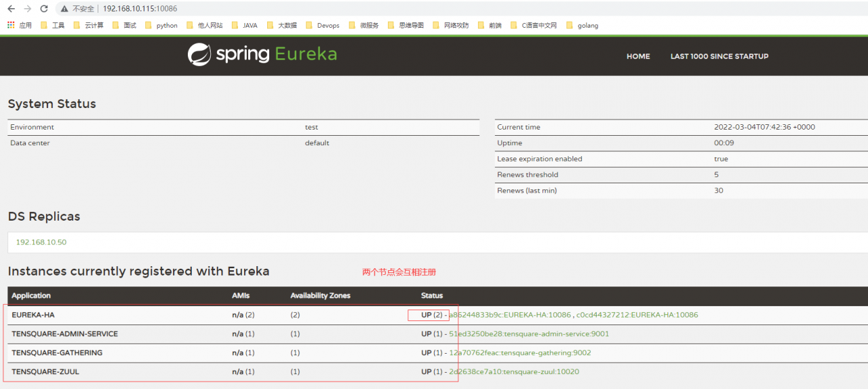
Task: Open the 他人网站 bookmark folder
Action: pyautogui.click(x=205, y=25)
